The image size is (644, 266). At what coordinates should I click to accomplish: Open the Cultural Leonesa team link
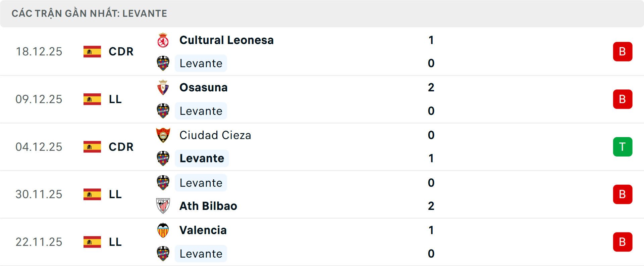pos(226,40)
